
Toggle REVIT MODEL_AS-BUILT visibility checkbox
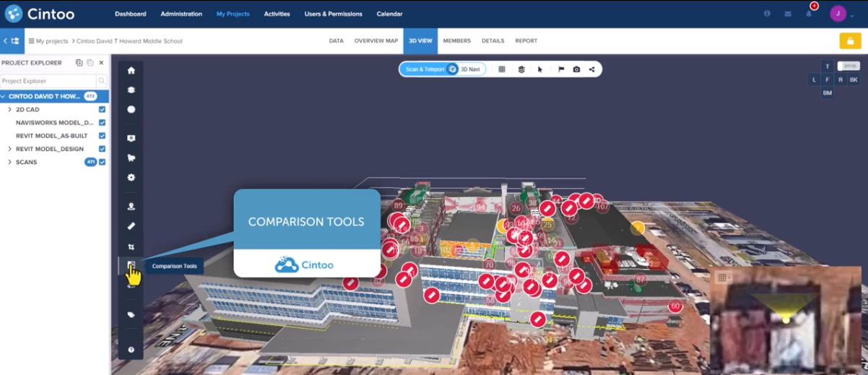(x=102, y=136)
